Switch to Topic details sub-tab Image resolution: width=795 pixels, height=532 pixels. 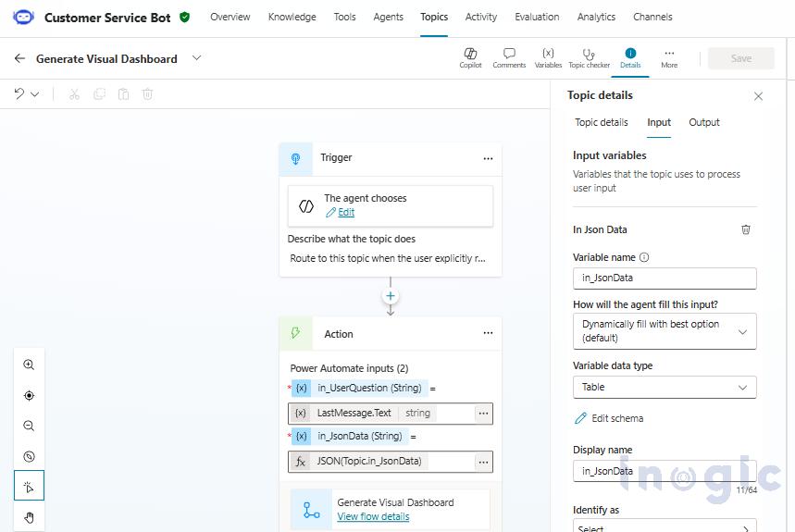602,123
